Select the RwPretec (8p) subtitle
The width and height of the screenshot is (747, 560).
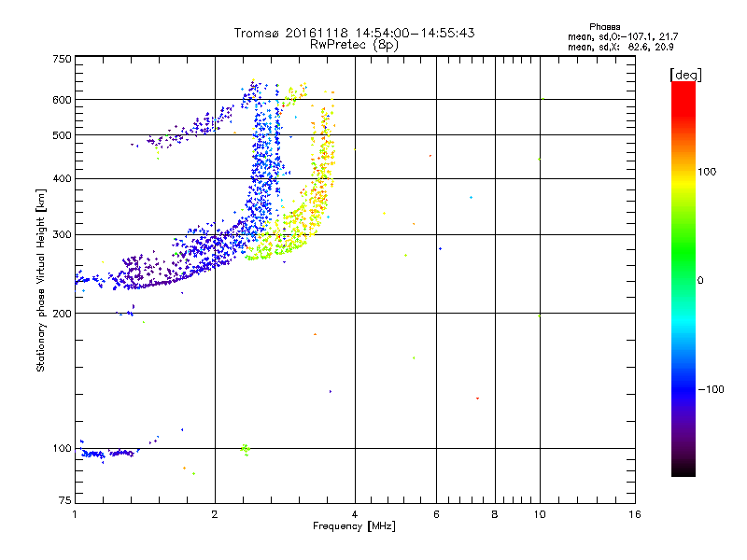click(x=354, y=44)
